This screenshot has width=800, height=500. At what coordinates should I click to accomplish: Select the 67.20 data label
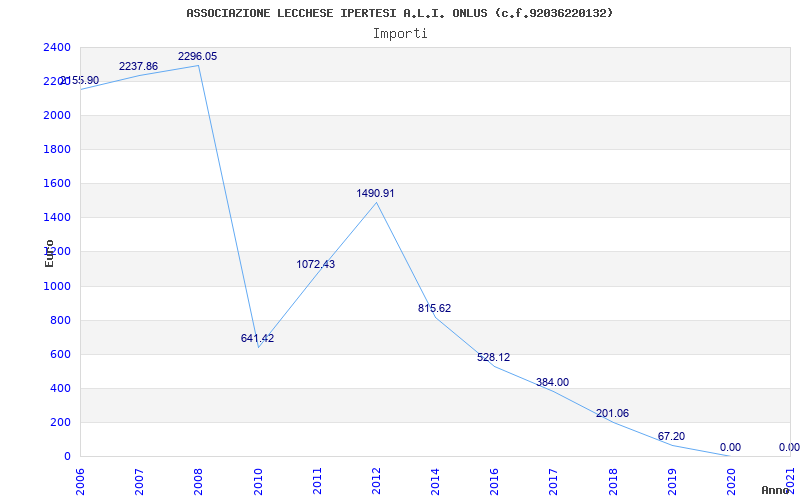tap(671, 436)
